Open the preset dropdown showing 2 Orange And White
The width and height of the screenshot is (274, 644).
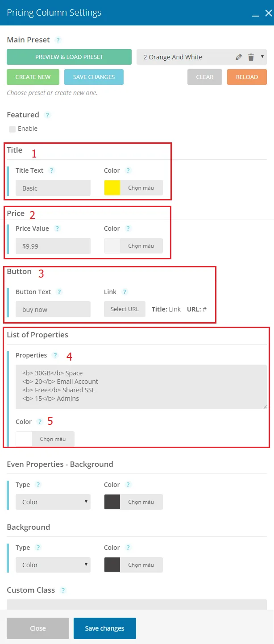tap(202, 57)
